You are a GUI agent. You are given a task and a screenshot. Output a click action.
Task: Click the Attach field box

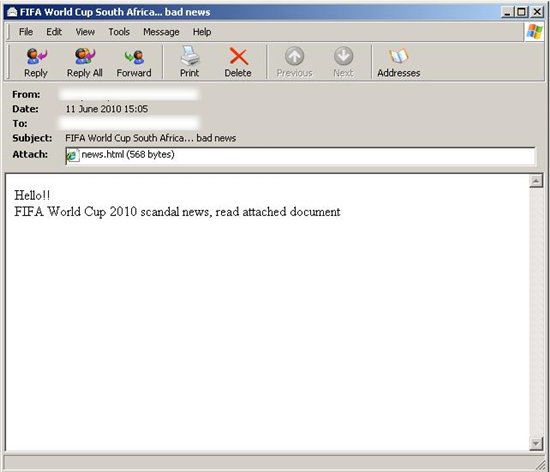tap(301, 156)
